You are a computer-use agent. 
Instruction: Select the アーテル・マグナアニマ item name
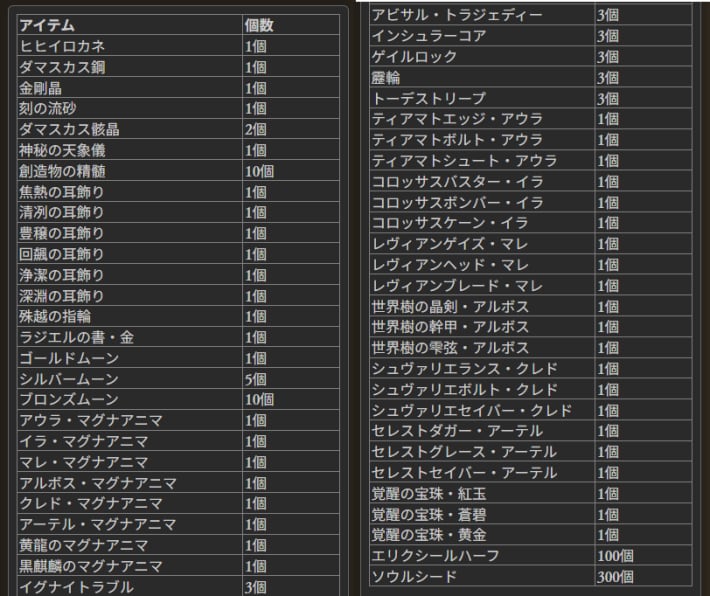pos(98,524)
